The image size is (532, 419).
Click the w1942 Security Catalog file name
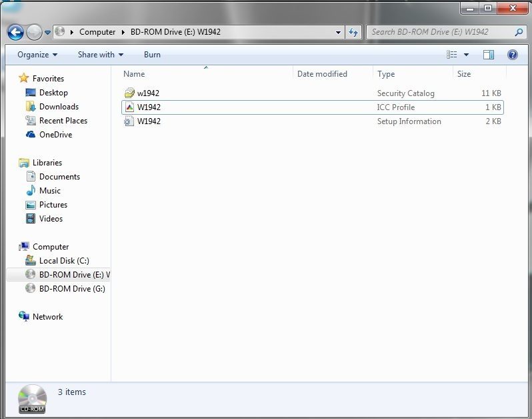pyautogui.click(x=148, y=93)
